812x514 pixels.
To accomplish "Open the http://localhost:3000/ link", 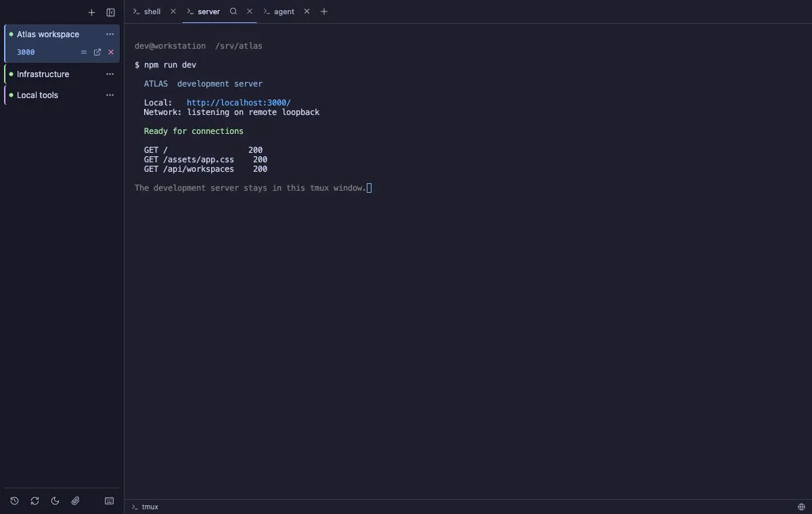I will pyautogui.click(x=239, y=103).
